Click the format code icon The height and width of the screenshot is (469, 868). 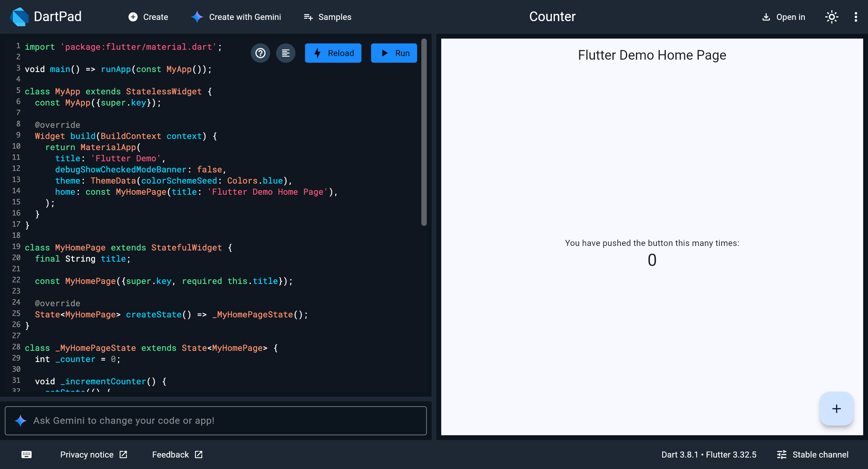285,53
